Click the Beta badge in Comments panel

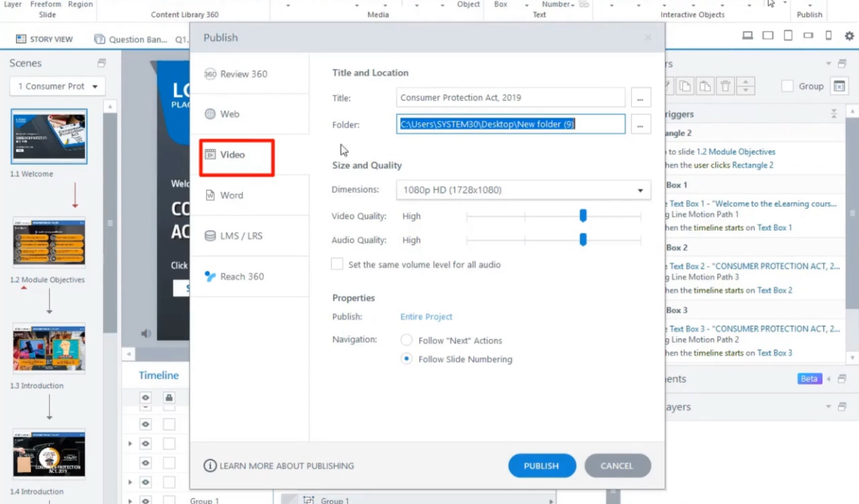tap(809, 379)
